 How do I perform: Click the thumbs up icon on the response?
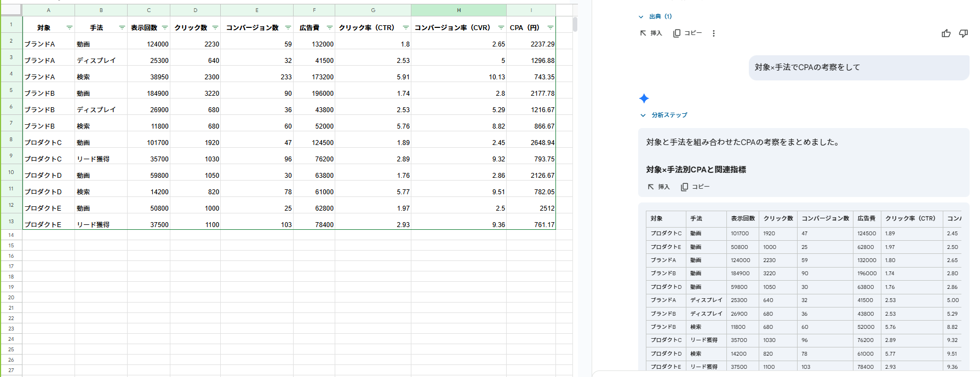click(x=946, y=33)
